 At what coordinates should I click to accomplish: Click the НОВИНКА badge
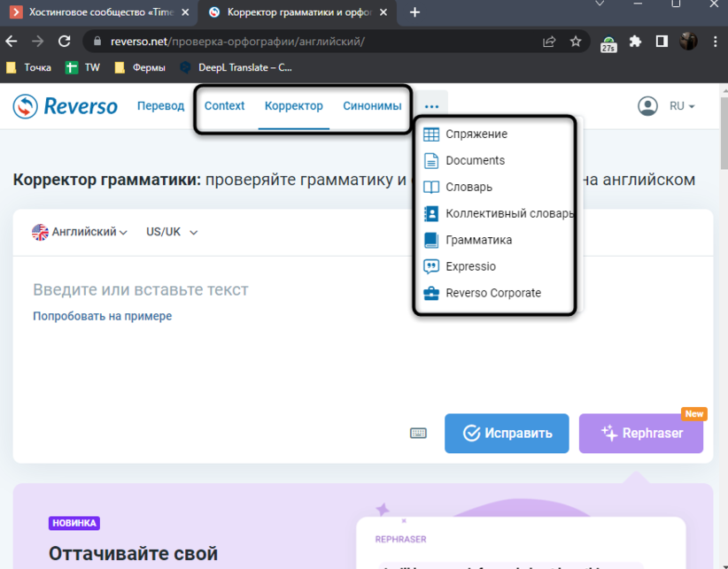coord(74,523)
